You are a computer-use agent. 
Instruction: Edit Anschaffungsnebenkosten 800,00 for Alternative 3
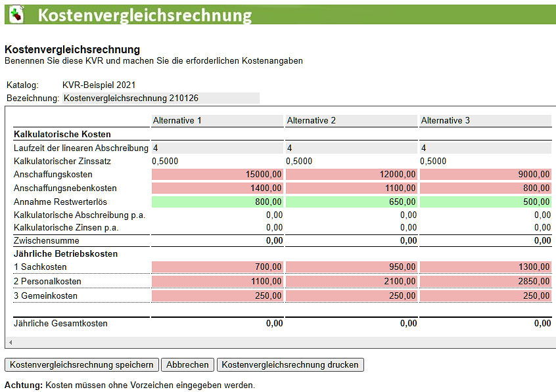tap(486, 188)
